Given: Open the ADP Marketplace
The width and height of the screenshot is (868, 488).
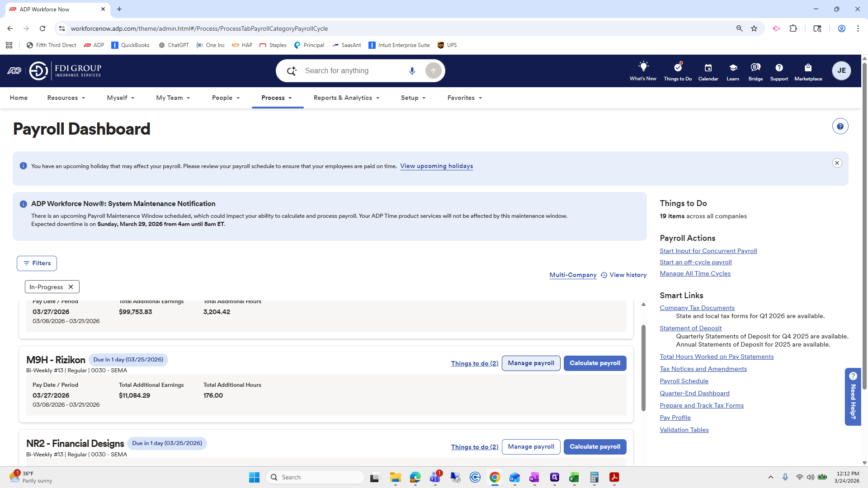Looking at the screenshot, I should 808,70.
